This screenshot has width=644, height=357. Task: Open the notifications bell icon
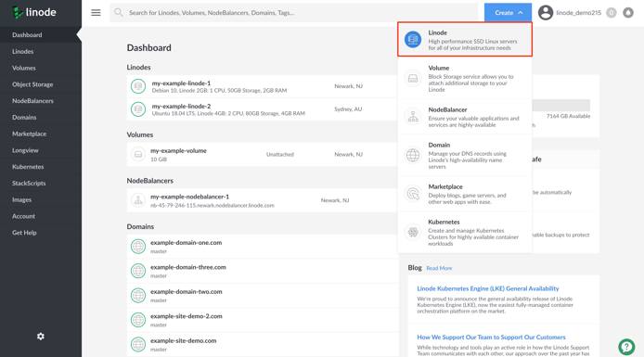pos(628,13)
